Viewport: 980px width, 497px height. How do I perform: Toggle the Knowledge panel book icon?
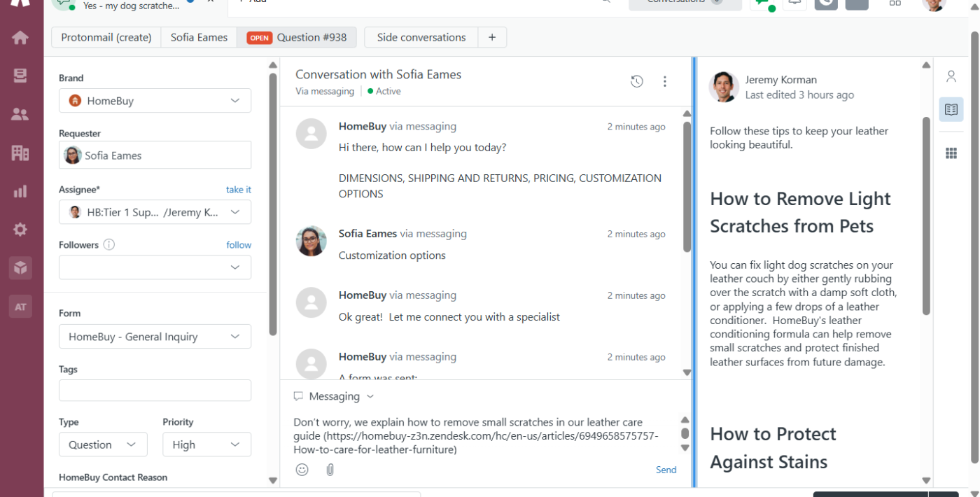[x=951, y=110]
